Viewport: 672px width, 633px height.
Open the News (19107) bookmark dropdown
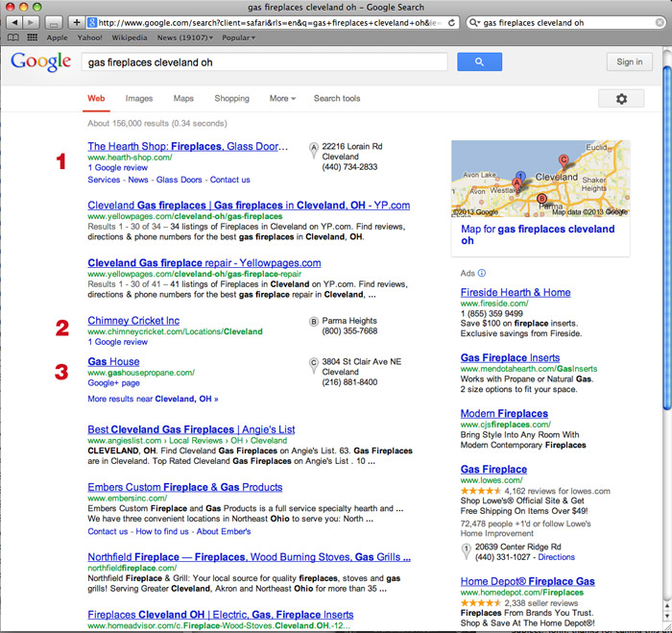pyautogui.click(x=184, y=37)
